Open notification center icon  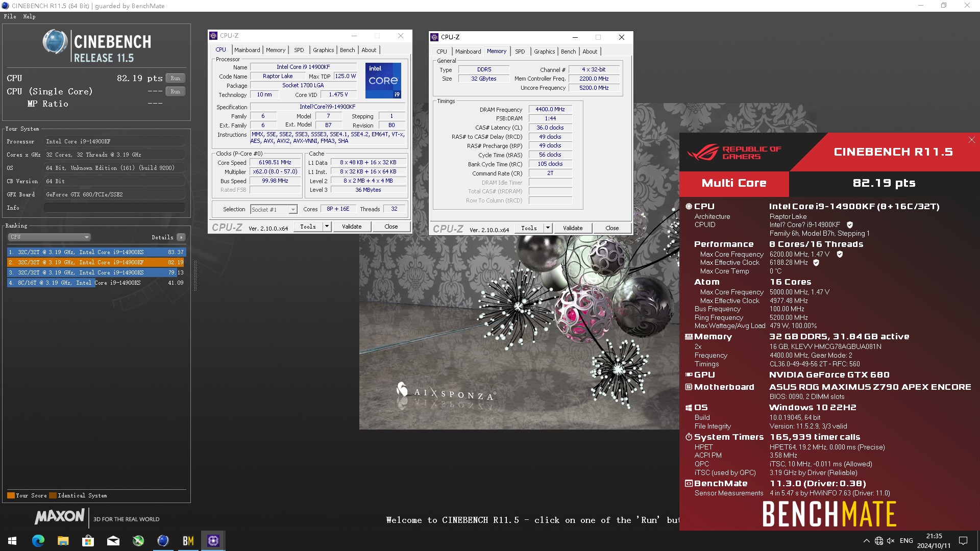[x=963, y=541]
